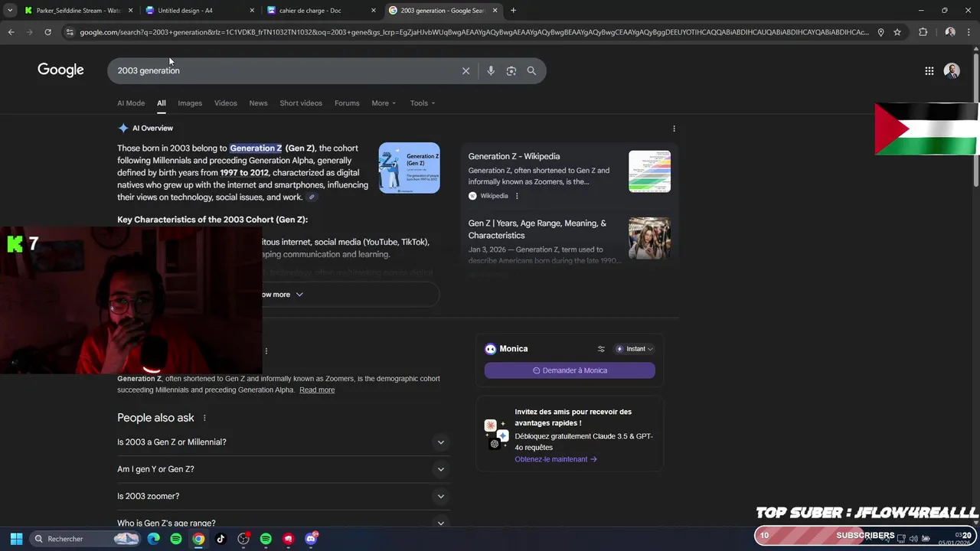The width and height of the screenshot is (980, 551).
Task: Close the 2003 generation browser tab
Action: [x=495, y=11]
